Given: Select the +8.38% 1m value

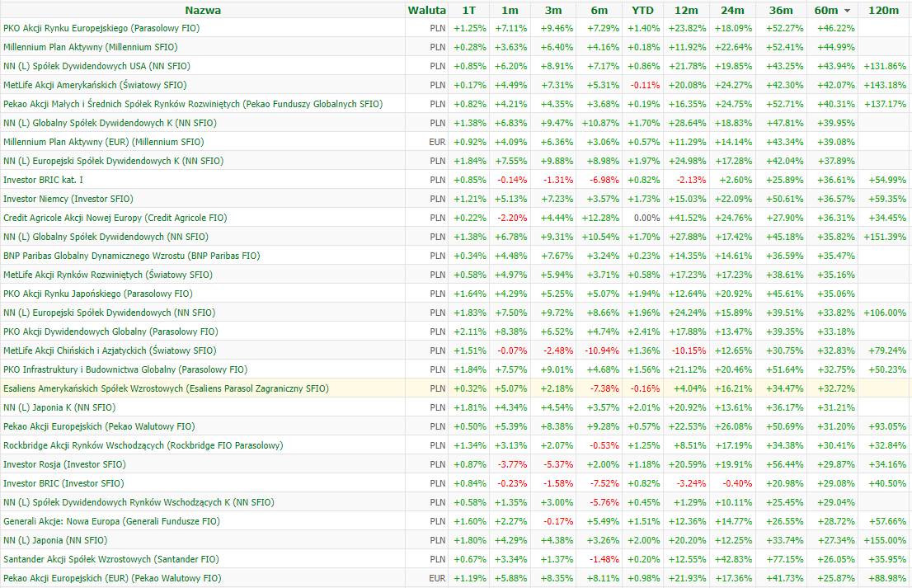Looking at the screenshot, I should (511, 332).
